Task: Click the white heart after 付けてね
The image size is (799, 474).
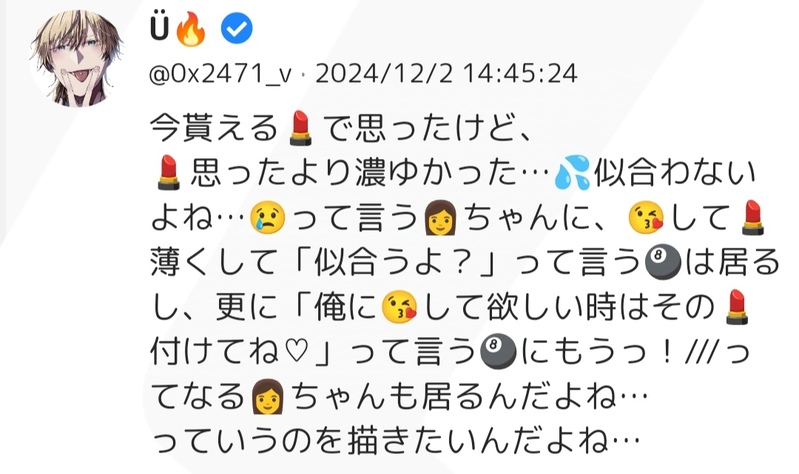Action: (296, 352)
